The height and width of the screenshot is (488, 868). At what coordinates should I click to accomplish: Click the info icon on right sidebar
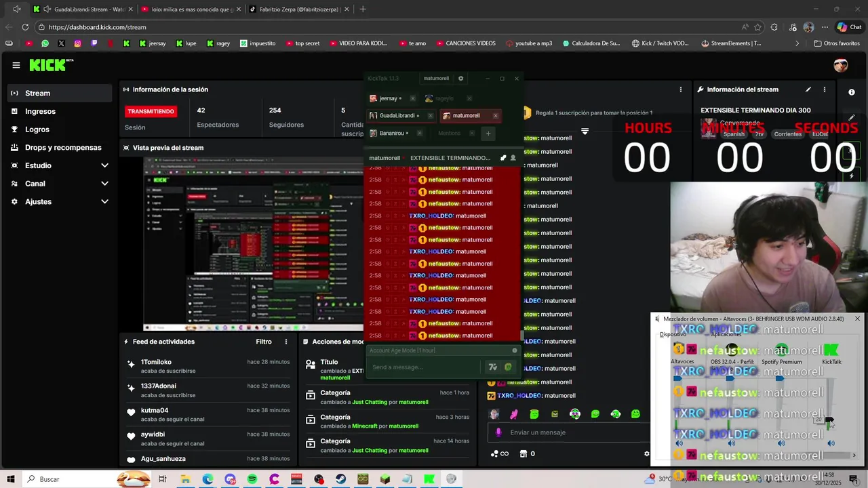pos(852,91)
